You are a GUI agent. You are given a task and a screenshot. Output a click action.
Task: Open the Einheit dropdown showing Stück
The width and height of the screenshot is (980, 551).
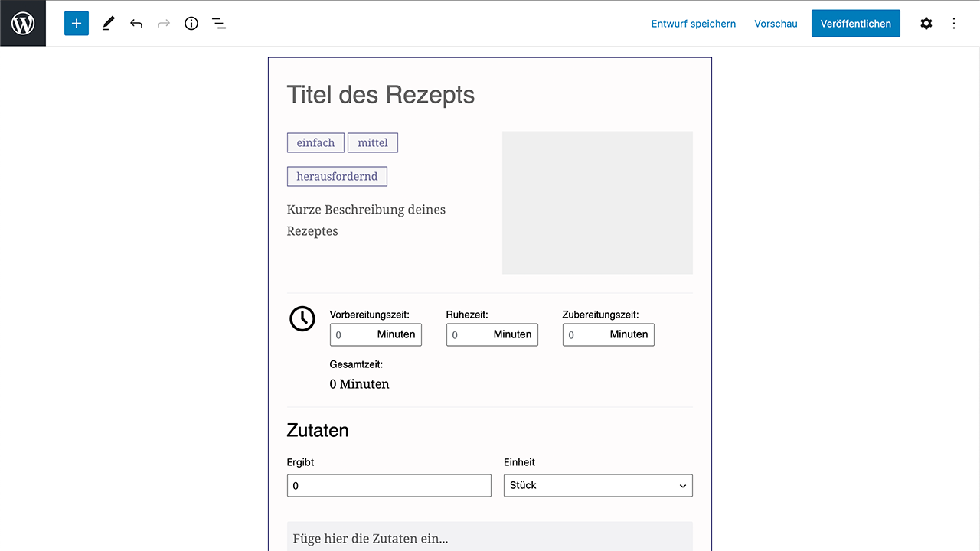598,485
